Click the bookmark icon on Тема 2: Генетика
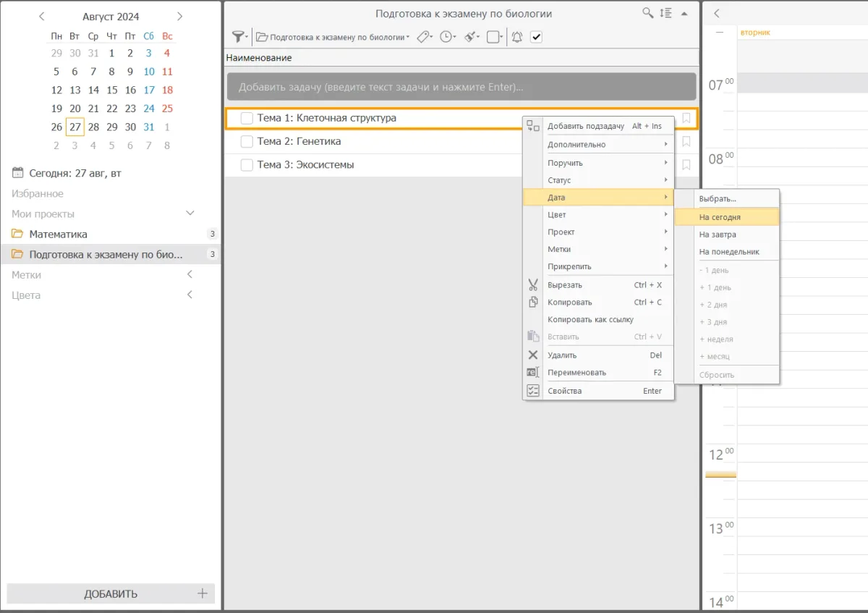This screenshot has width=868, height=613. [x=686, y=141]
